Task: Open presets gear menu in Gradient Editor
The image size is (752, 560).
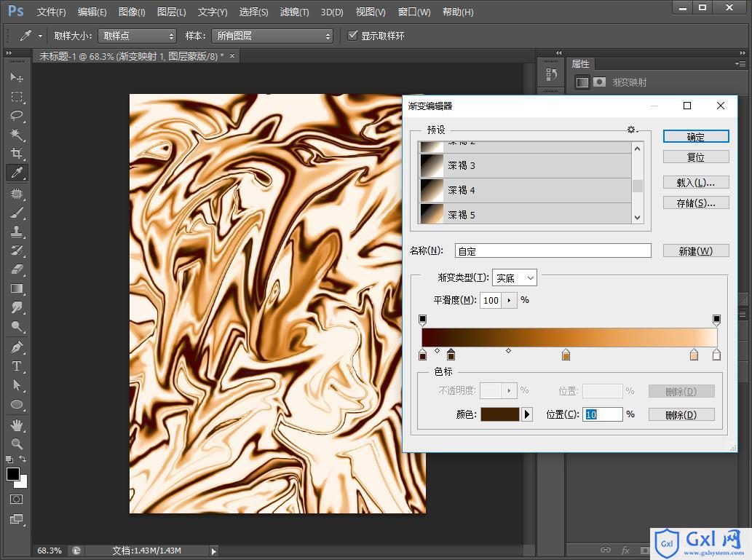Action: click(632, 130)
